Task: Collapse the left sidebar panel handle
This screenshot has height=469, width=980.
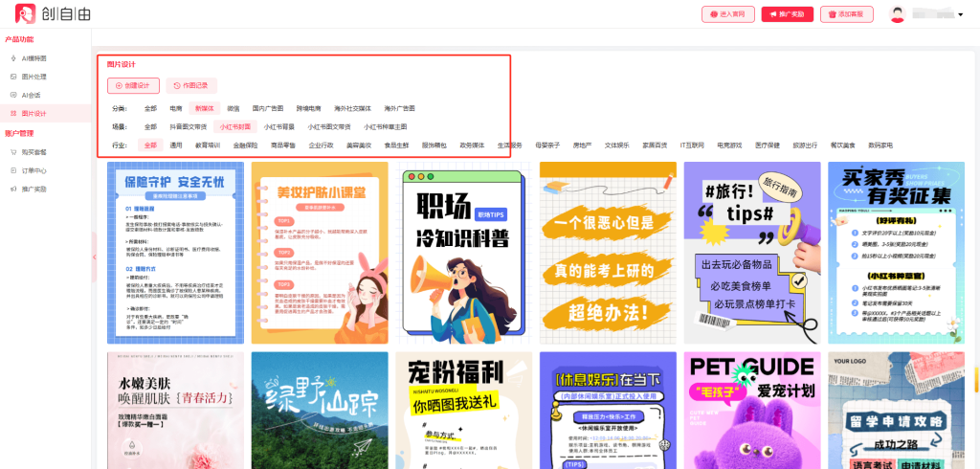Action: 94,257
